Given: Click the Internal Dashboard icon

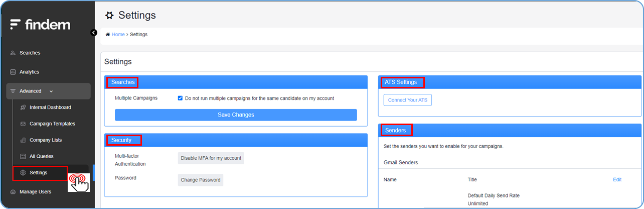Looking at the screenshot, I should (23, 108).
